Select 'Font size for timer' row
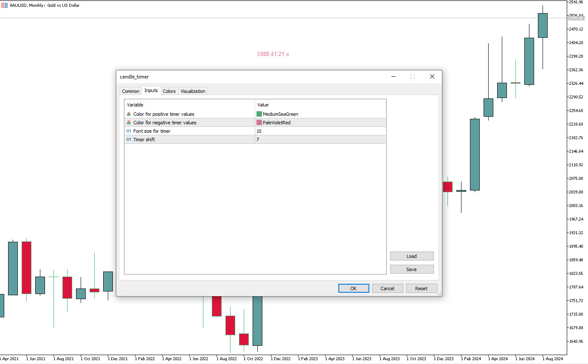 pos(255,131)
